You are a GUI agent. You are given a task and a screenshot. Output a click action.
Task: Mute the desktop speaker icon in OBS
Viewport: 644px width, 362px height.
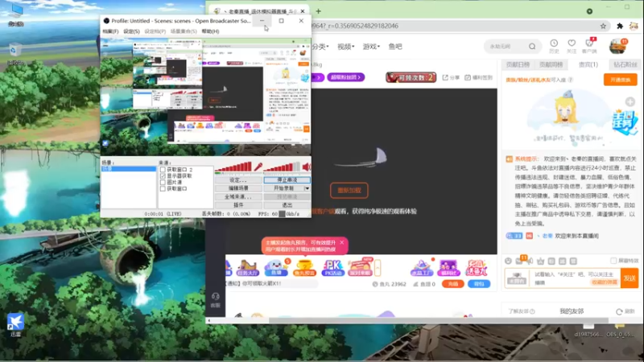[x=307, y=167]
